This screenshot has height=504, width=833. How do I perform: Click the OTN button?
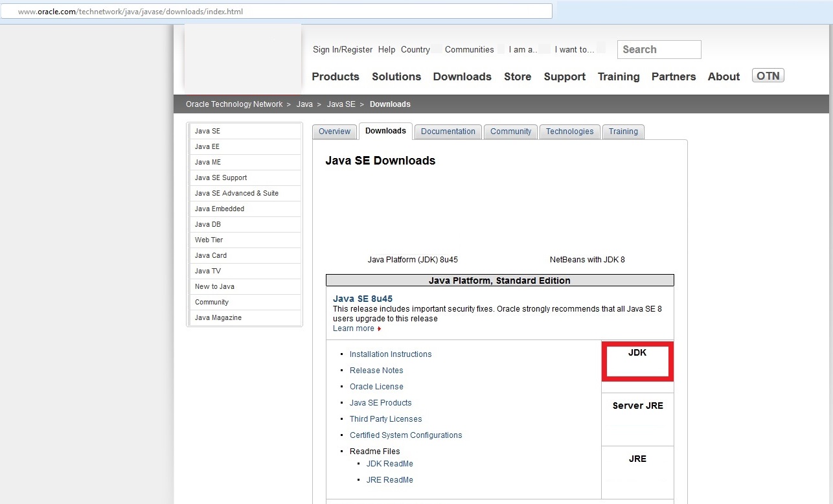[x=768, y=76]
